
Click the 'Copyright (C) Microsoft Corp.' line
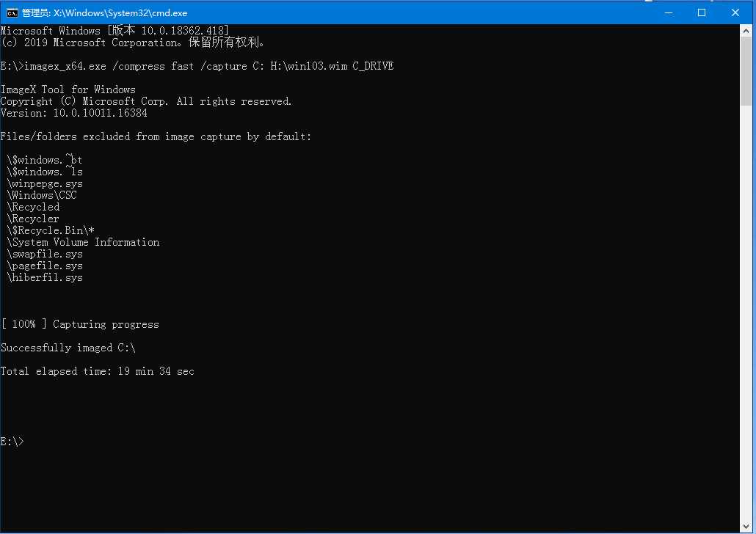146,102
